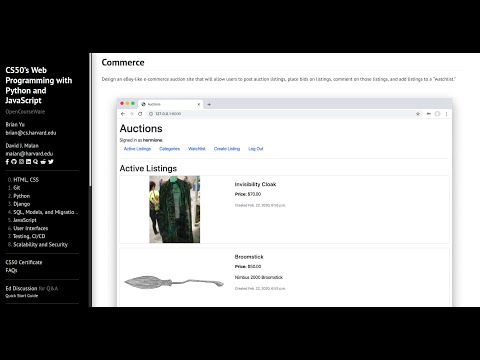Click the brian@cs.harvard.edu email link

click(x=31, y=133)
